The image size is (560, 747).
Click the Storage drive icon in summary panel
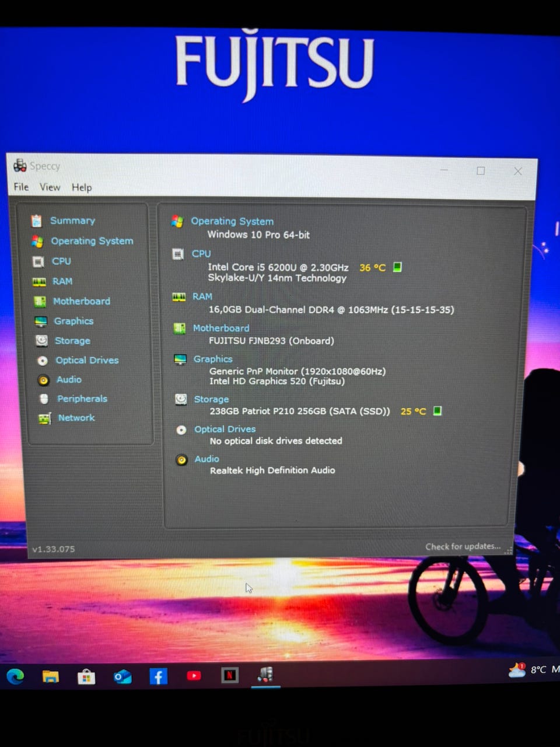click(x=181, y=399)
